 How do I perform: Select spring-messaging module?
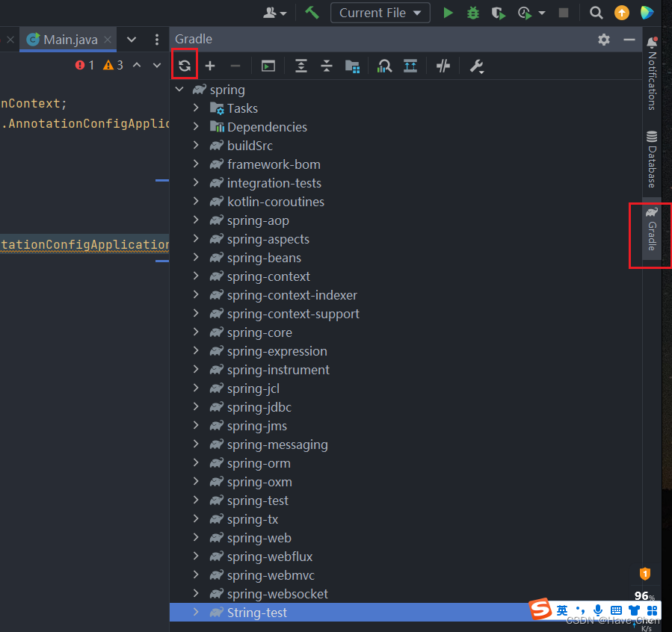(x=277, y=444)
